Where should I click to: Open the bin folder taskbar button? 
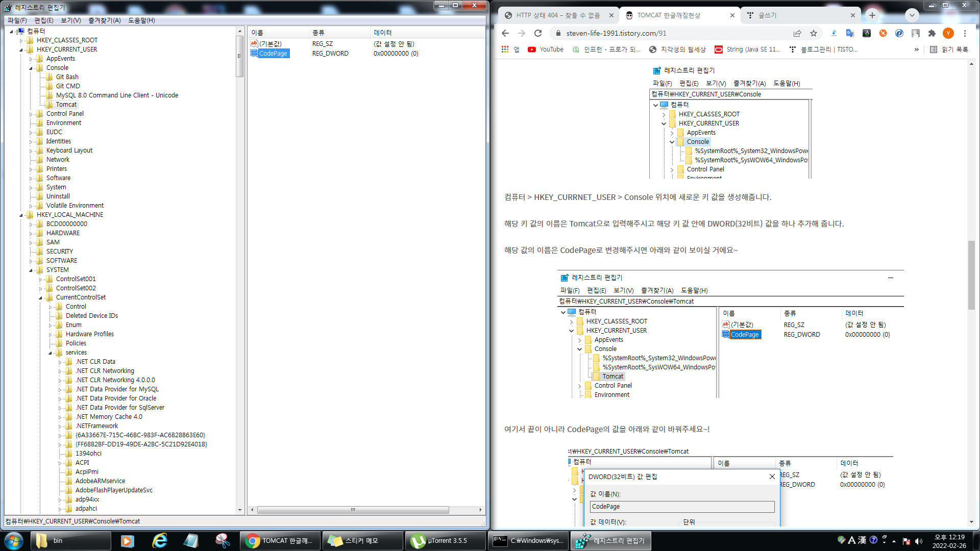click(x=71, y=541)
